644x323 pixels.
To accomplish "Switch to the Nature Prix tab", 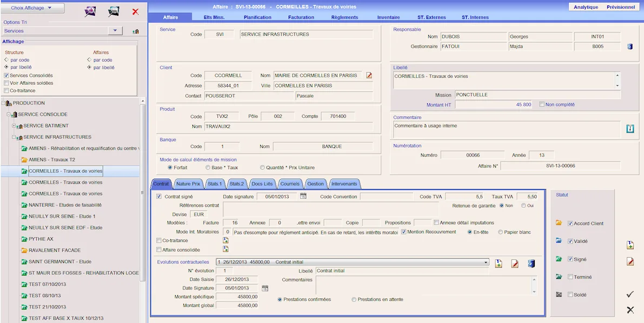I will tap(188, 184).
